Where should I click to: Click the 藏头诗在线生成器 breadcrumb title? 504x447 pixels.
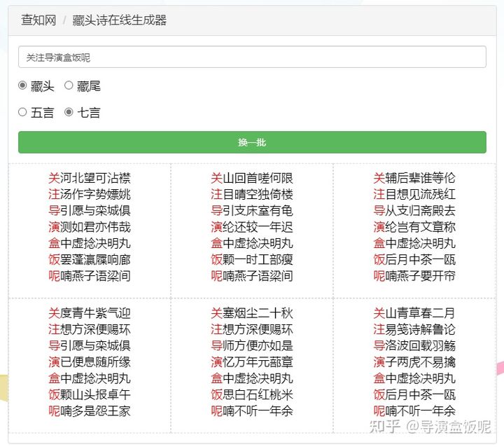[119, 20]
